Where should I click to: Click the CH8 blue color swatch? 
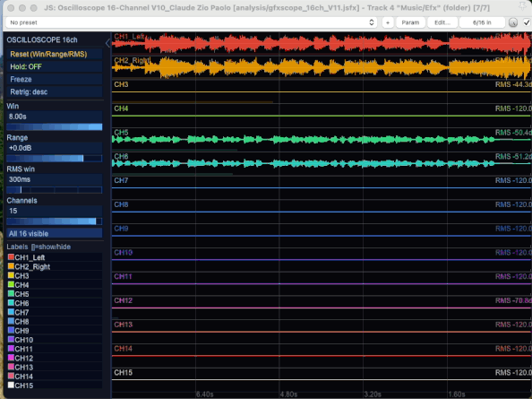(11, 321)
